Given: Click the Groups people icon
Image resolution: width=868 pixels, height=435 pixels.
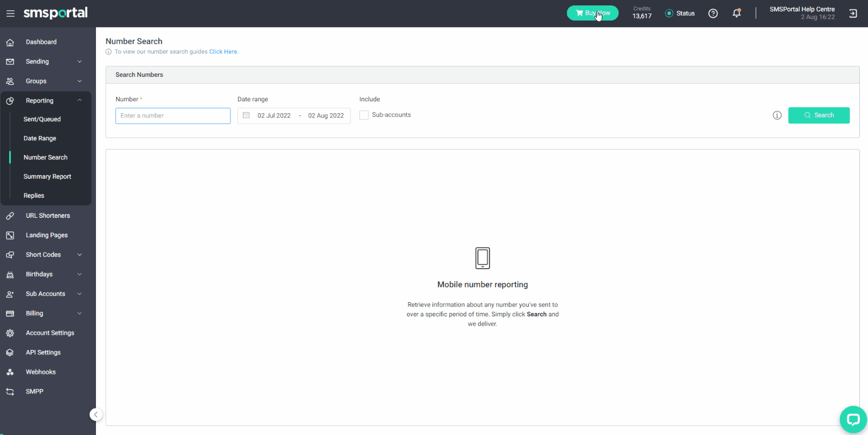Looking at the screenshot, I should [x=10, y=81].
